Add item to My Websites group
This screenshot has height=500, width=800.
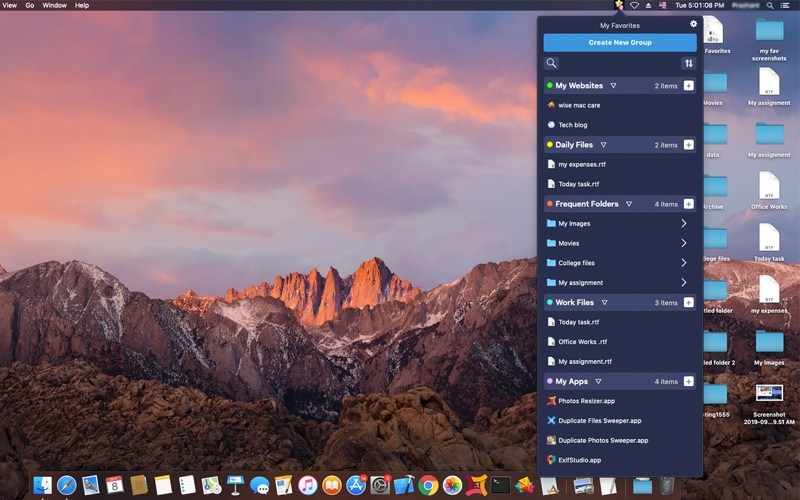tap(688, 86)
